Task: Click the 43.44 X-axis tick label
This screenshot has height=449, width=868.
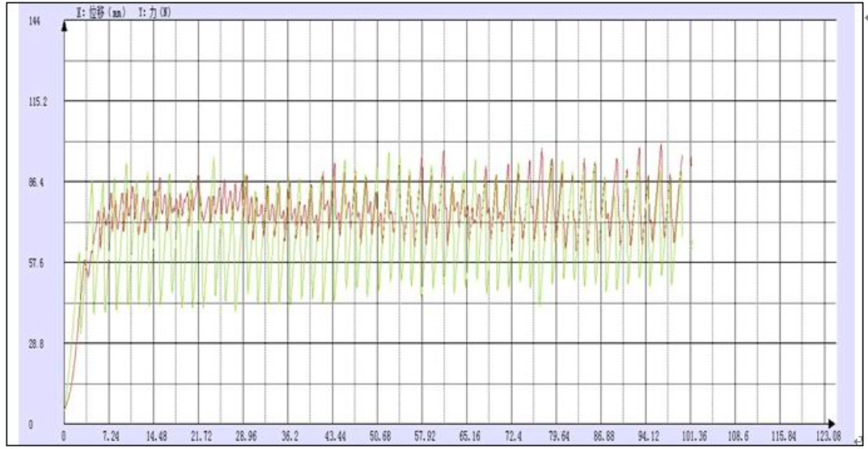Action: click(332, 437)
